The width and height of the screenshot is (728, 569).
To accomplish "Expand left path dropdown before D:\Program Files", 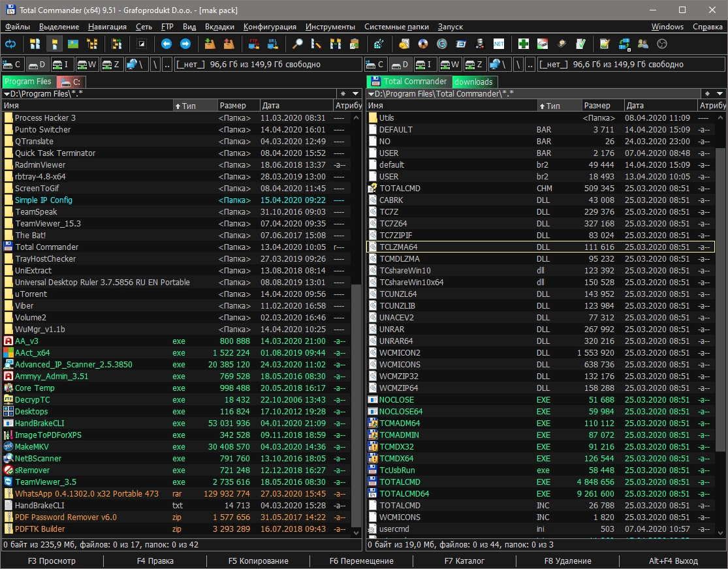I will 7,94.
